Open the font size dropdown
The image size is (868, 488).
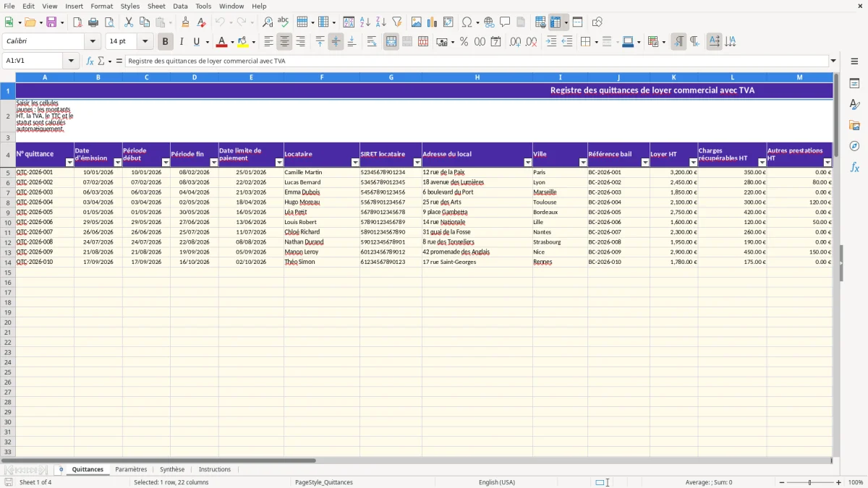(145, 42)
